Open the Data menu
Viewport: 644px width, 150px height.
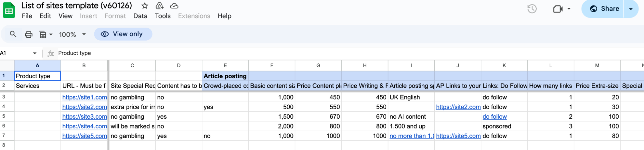coord(140,16)
